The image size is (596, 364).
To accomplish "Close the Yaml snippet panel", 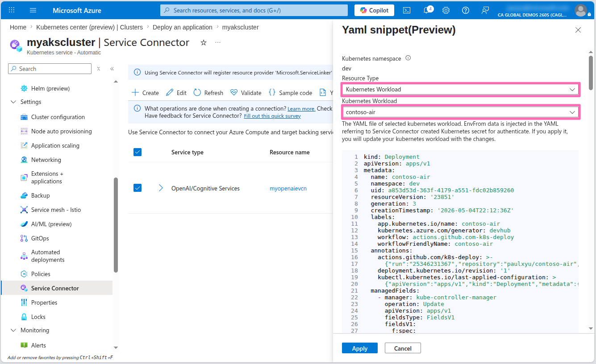I will [x=578, y=30].
